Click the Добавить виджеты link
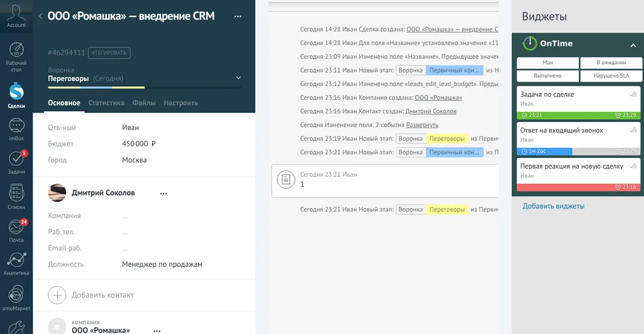Image resolution: width=644 pixels, height=334 pixels. click(x=553, y=206)
